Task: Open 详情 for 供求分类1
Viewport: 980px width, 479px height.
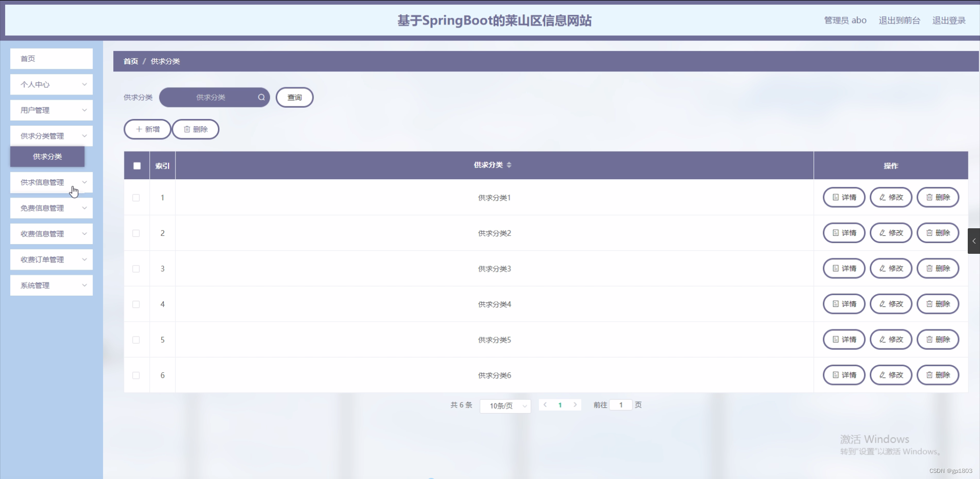Action: pyautogui.click(x=844, y=197)
